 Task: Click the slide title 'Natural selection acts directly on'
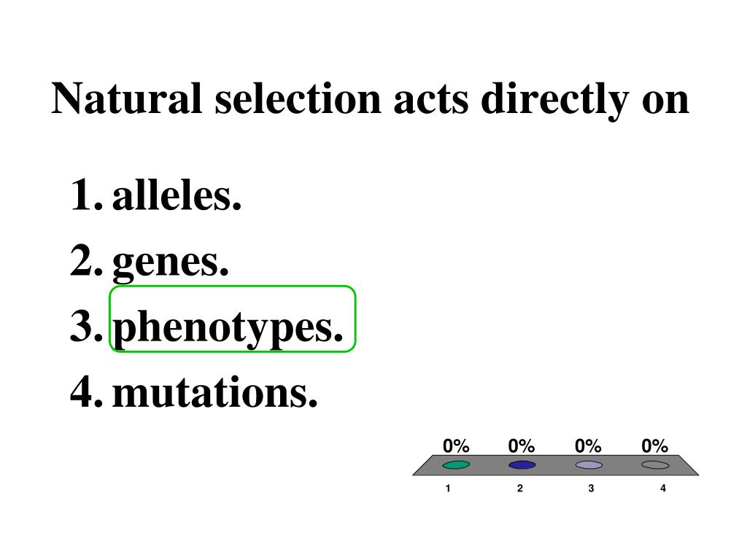pos(370,99)
